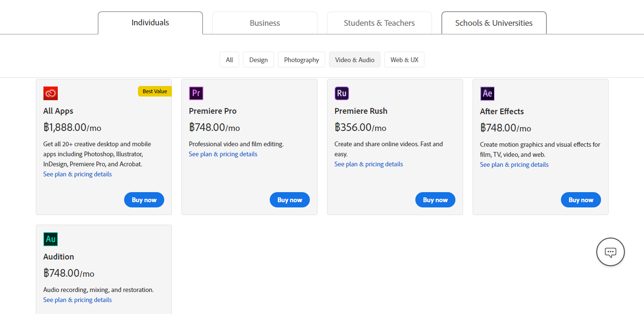Click the After Effects ฿748.00/mo price

coord(506,128)
